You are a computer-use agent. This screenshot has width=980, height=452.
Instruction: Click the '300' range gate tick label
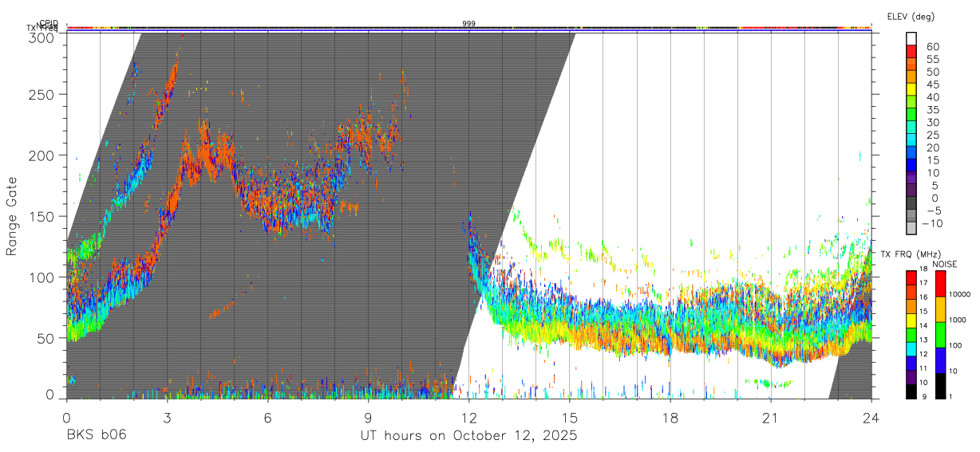tap(41, 37)
